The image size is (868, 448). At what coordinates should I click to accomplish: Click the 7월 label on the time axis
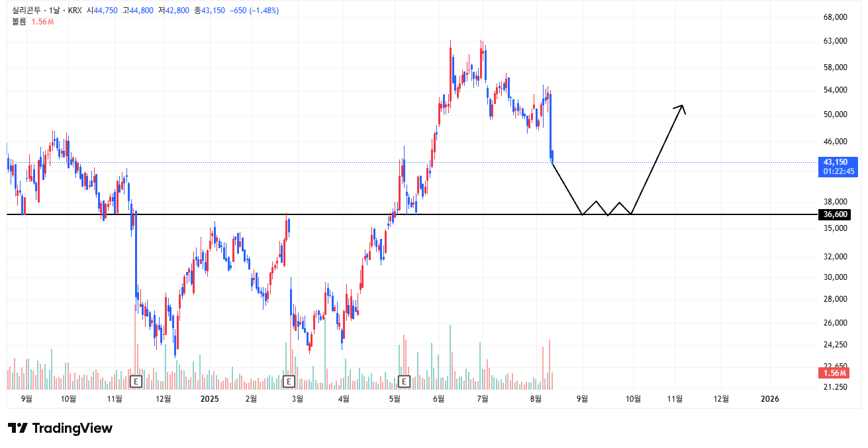pos(483,398)
